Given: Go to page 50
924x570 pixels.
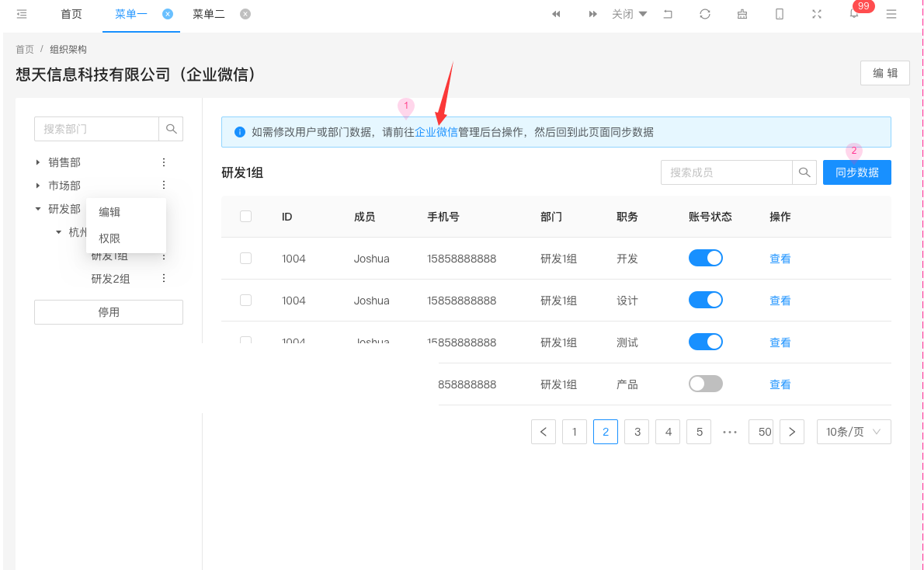Looking at the screenshot, I should point(762,432).
